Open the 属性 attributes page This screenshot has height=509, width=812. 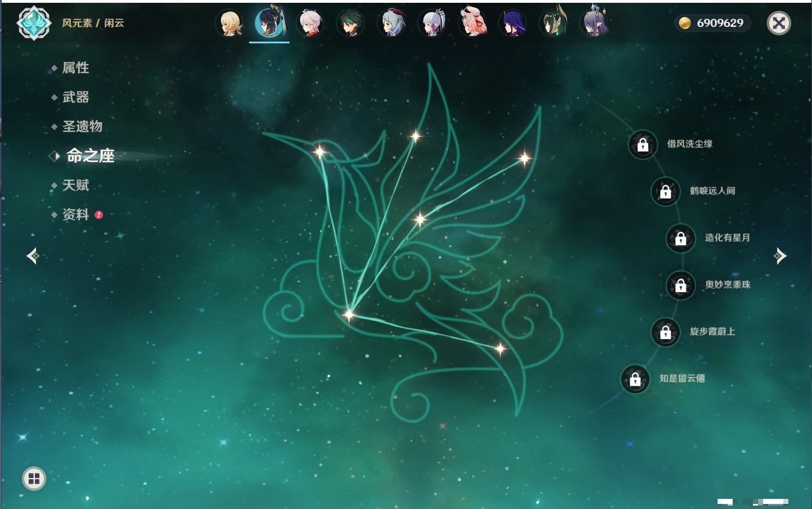[75, 68]
